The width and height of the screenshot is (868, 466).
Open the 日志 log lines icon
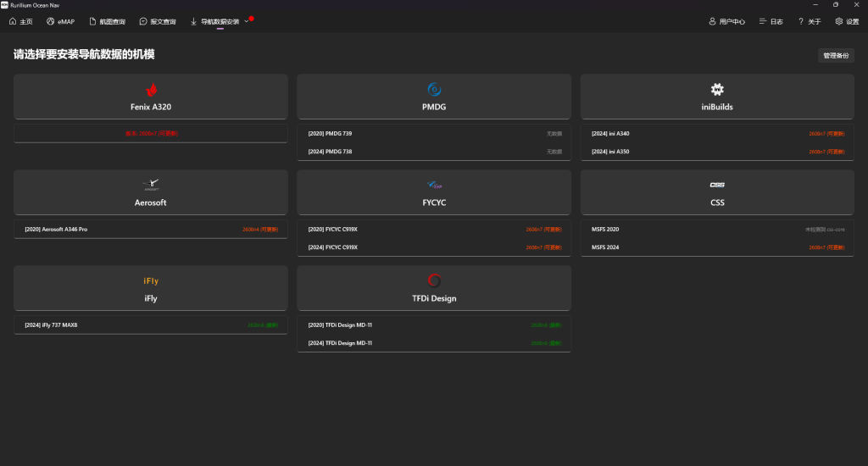point(763,21)
